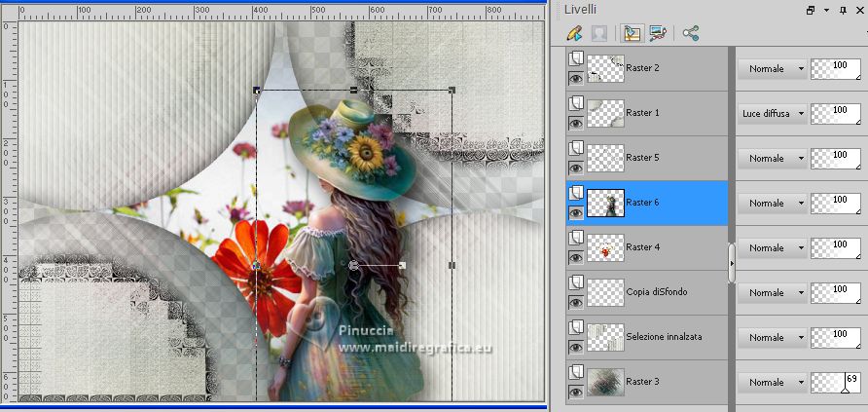This screenshot has width=868, height=412.
Task: Click the layer effects brush toolbar icon
Action: tap(658, 33)
